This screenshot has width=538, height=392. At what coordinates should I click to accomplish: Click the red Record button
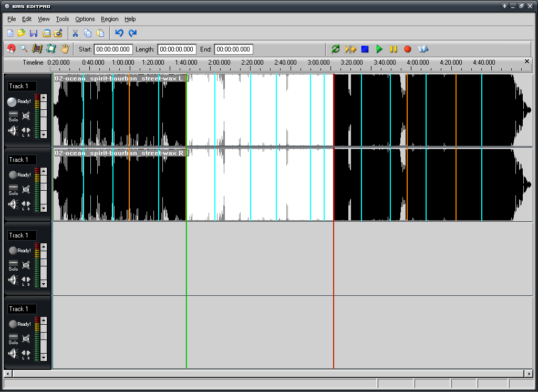pos(408,49)
